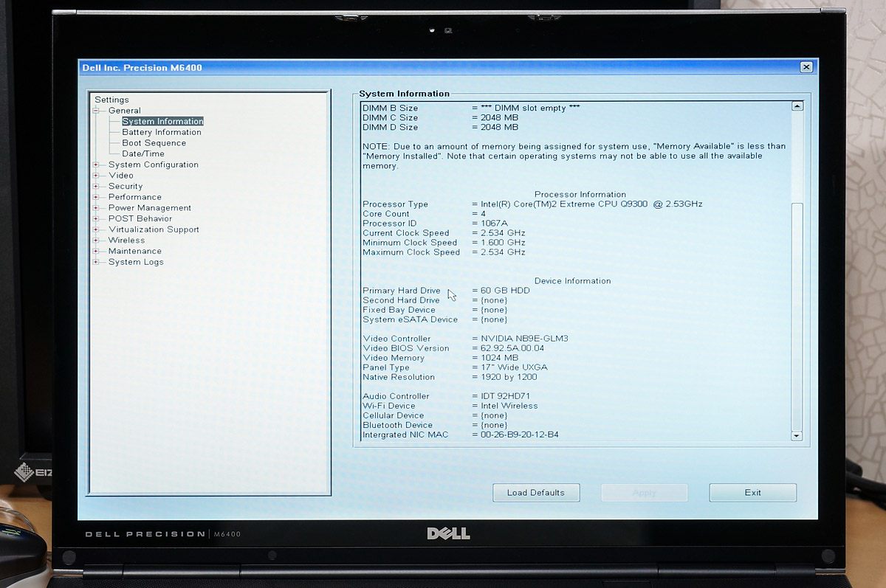Click the greyed-out Apply button
This screenshot has height=588, width=886.
click(x=645, y=493)
